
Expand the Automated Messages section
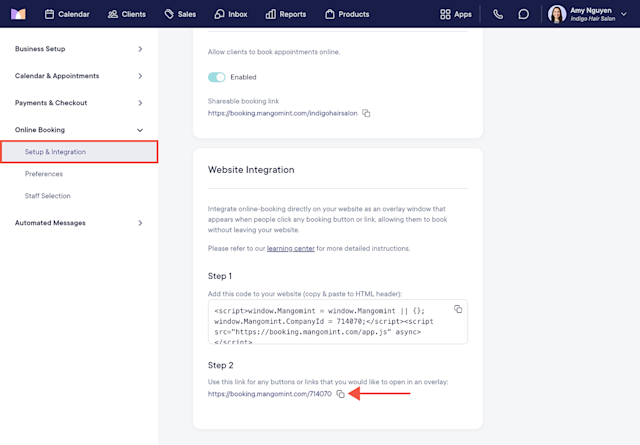coord(79,223)
